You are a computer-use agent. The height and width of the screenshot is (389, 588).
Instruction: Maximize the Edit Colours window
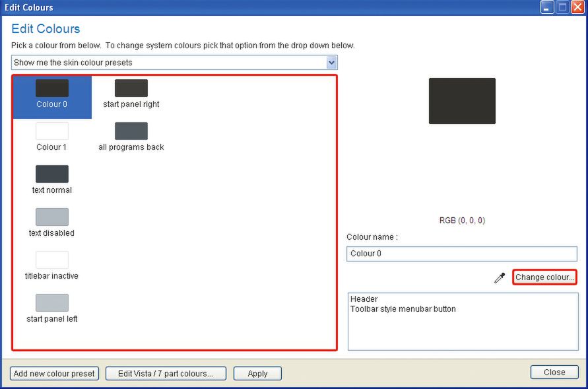coord(562,7)
